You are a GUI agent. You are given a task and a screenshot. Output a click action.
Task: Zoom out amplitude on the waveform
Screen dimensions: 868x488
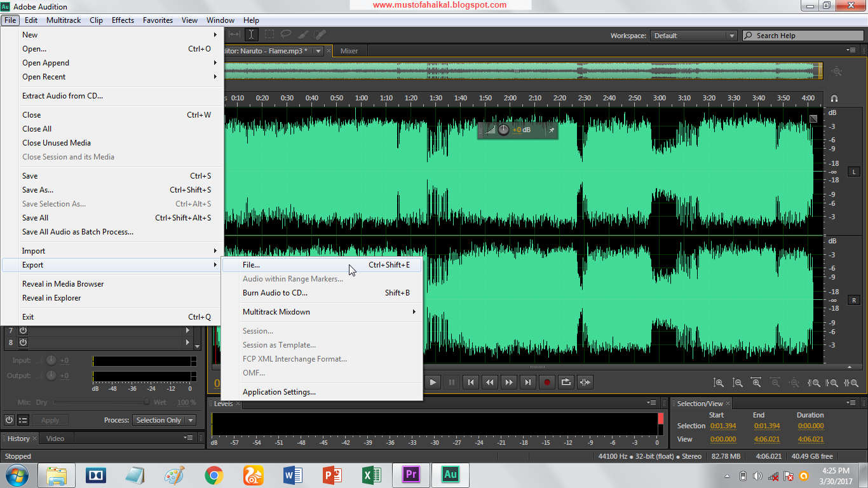(x=738, y=383)
